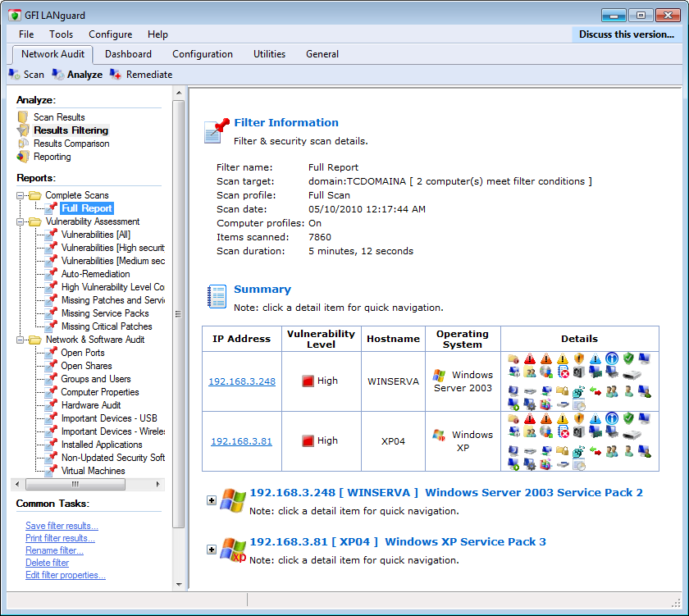Click blue info circle icon in XP04 row
Viewport: 689px width, 616px height.
[x=612, y=418]
